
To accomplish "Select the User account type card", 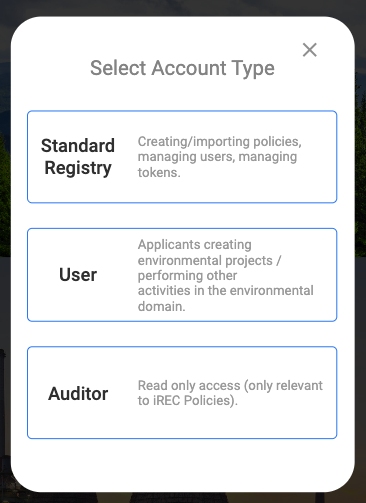I will click(182, 275).
